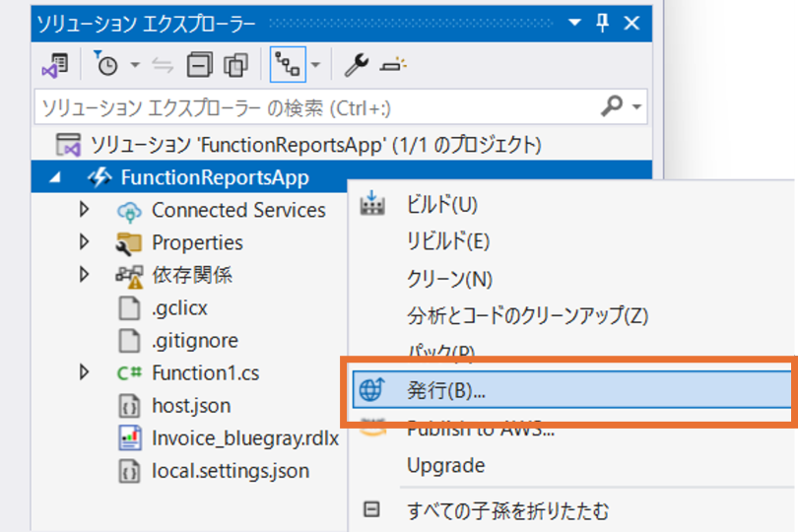Screen dimensions: 798x532
Task: Click the Invoice_bluegray.rdlx chart icon
Action: click(130, 438)
